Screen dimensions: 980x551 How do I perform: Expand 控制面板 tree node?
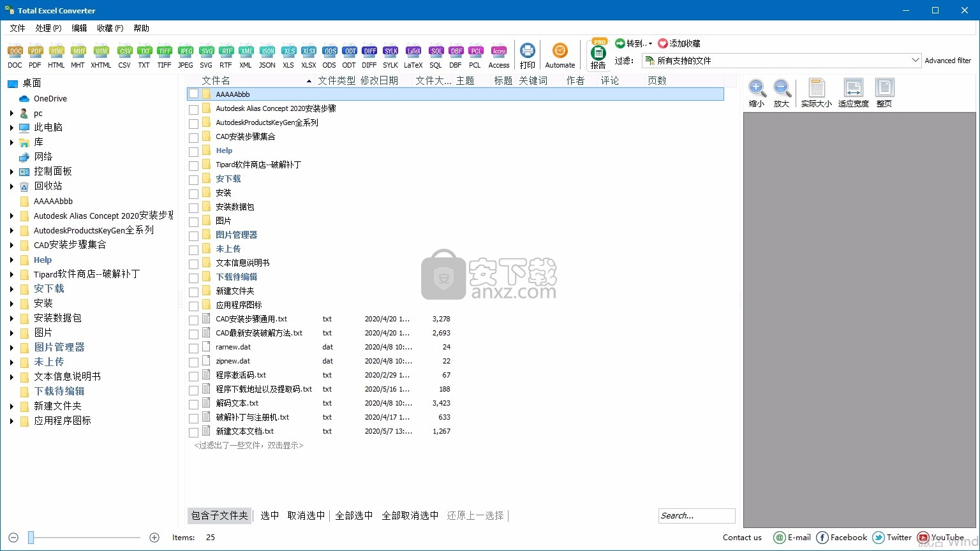pyautogui.click(x=11, y=172)
